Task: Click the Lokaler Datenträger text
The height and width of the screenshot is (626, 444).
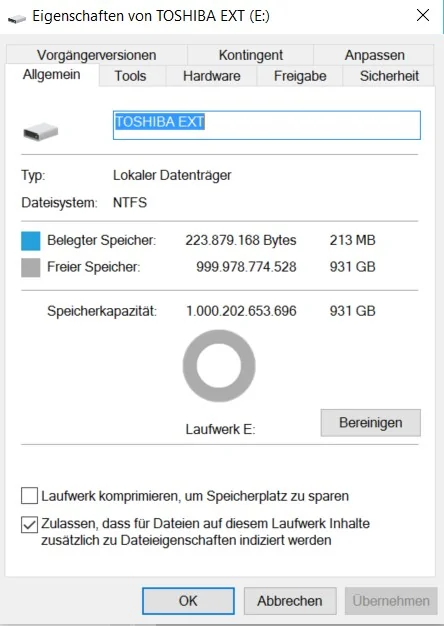Action: coord(172,175)
